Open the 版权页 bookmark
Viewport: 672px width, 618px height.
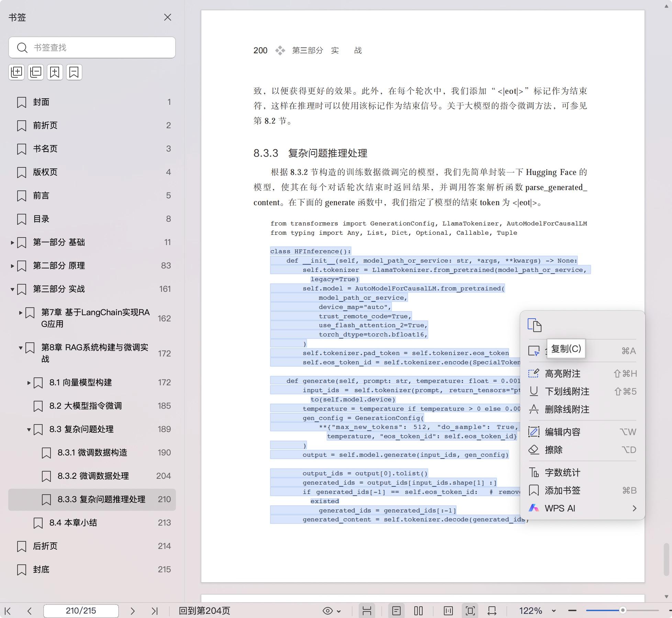point(92,172)
